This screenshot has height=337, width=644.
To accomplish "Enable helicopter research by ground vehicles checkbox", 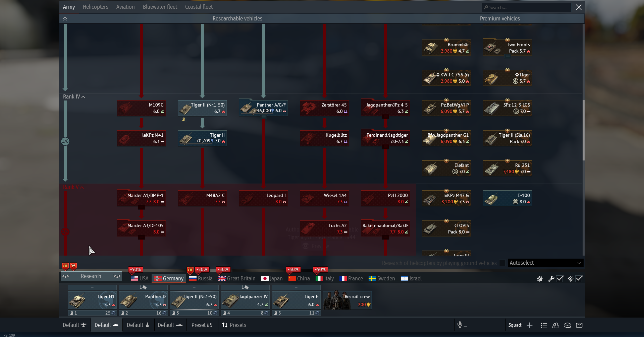I will pos(502,263).
